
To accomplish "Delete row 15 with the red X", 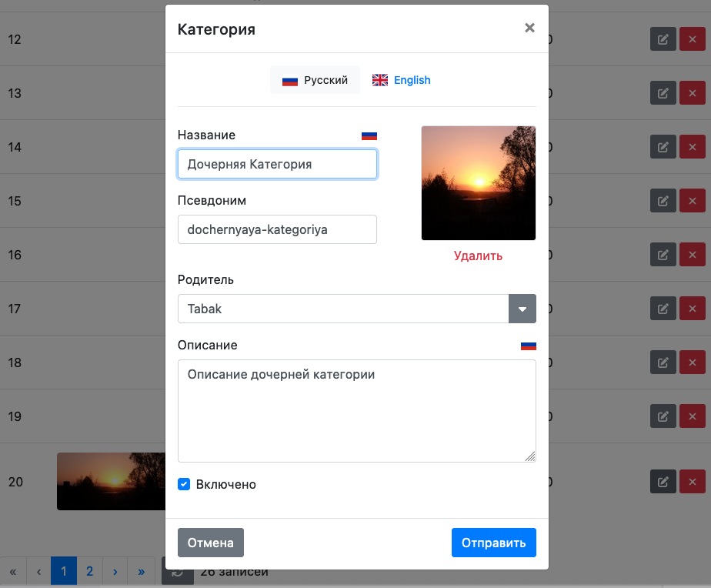I will (x=692, y=201).
